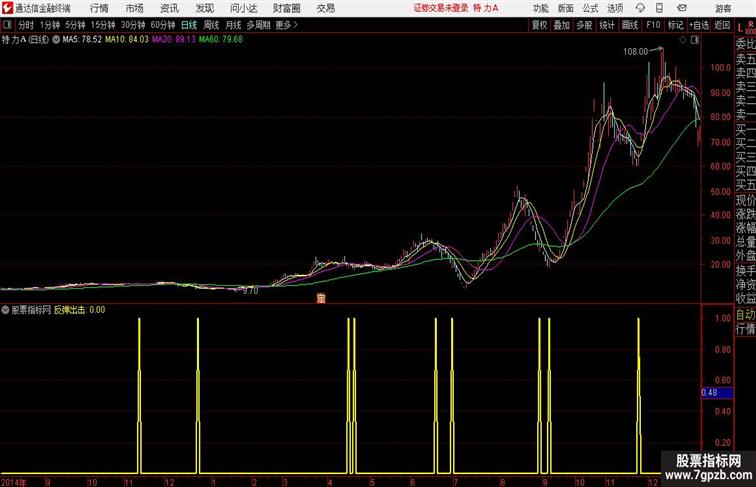
Task: Click the 换手 row in side panel
Action: pos(745,271)
